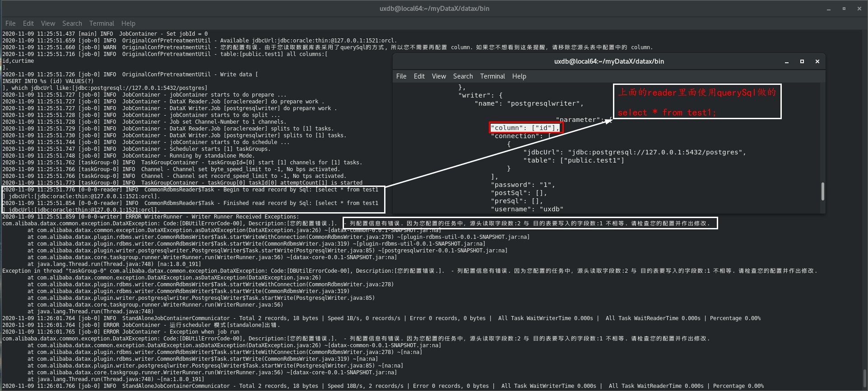The height and width of the screenshot is (391, 868).
Task: Click the "column": ["id"] line
Action: 526,128
